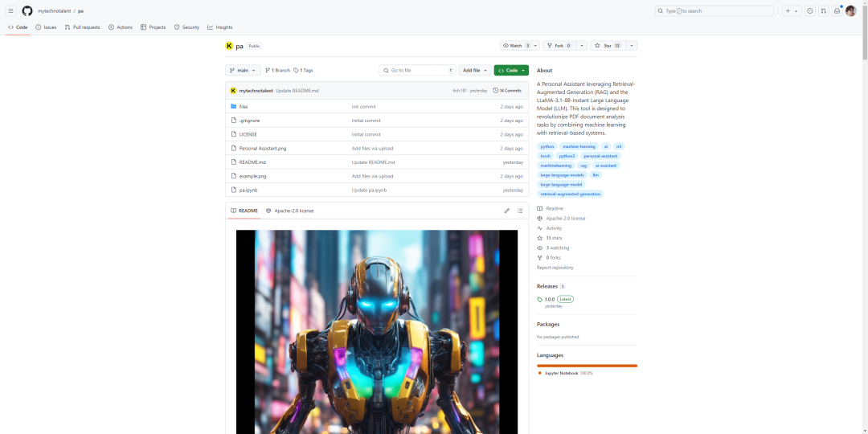The image size is (868, 434).
Task: Expand the main branch dropdown
Action: click(243, 71)
